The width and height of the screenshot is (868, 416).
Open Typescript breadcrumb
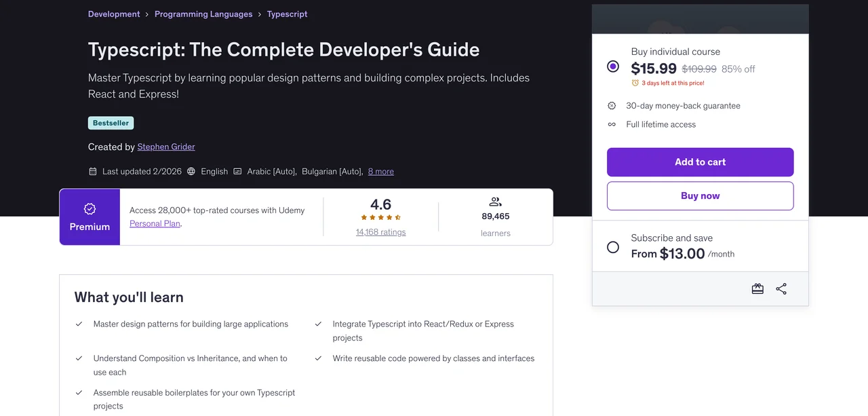(288, 14)
